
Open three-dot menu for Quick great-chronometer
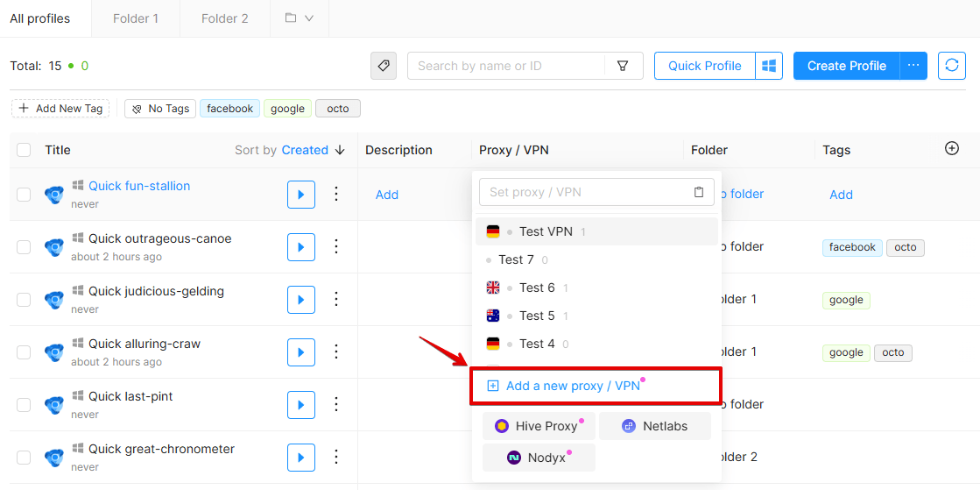pos(336,457)
